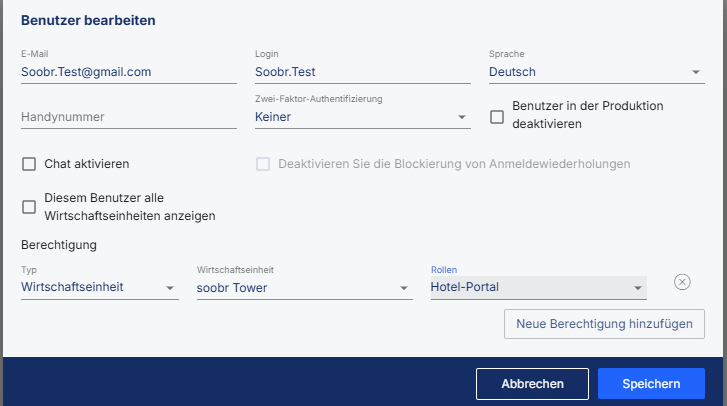Click the Rollen dropdown arrow
This screenshot has width=727, height=406.
[638, 288]
